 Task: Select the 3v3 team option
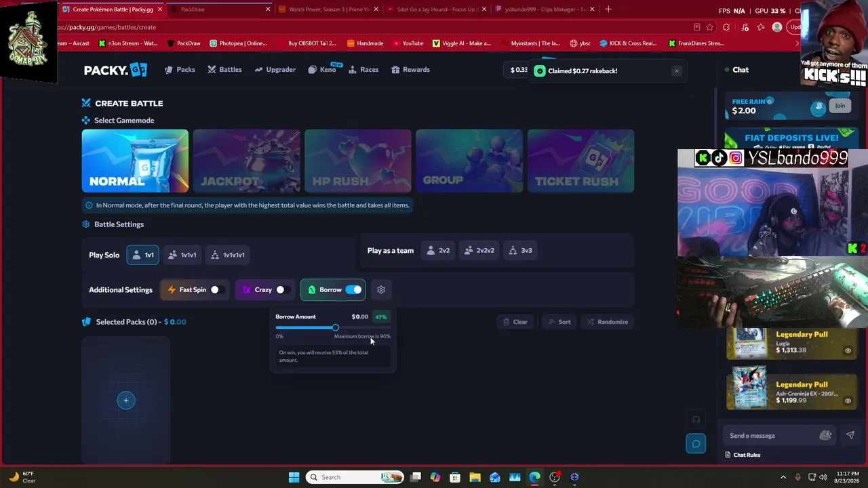click(x=520, y=250)
